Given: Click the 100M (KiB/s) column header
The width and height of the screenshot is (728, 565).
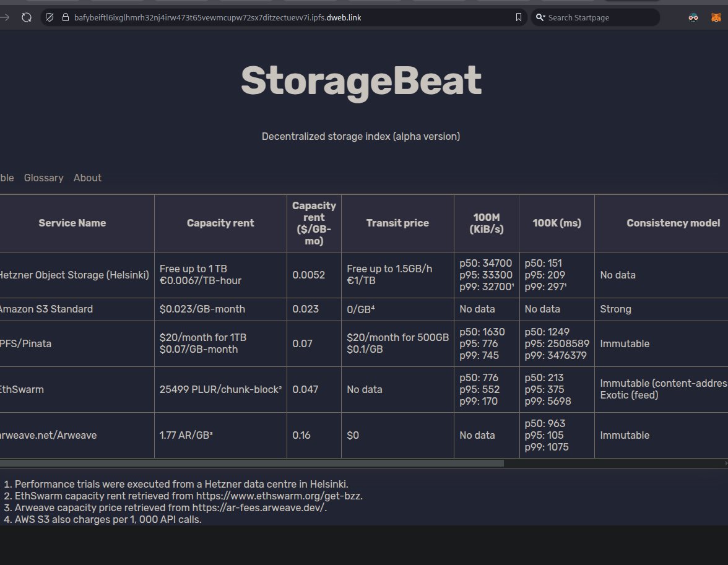Looking at the screenshot, I should point(487,223).
